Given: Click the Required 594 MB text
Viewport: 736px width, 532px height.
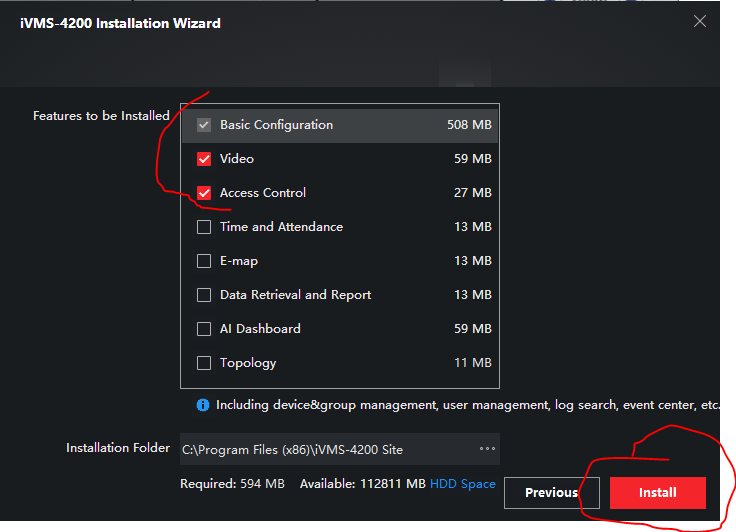Looking at the screenshot, I should [x=232, y=484].
